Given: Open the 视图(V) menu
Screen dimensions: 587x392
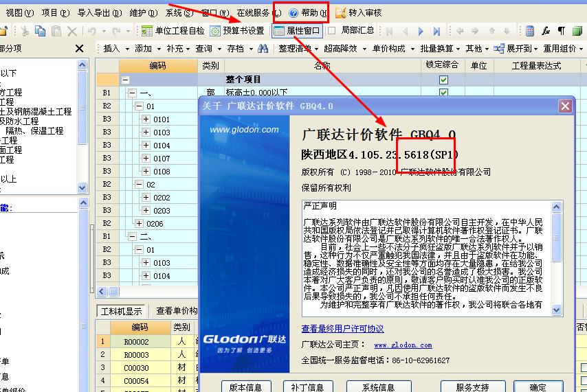Looking at the screenshot, I should pyautogui.click(x=19, y=13).
